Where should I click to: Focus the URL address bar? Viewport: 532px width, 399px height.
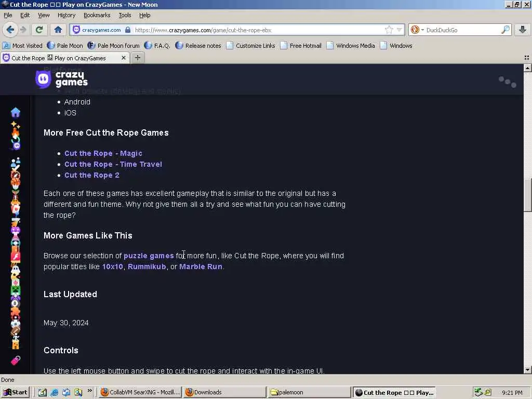tap(258, 30)
